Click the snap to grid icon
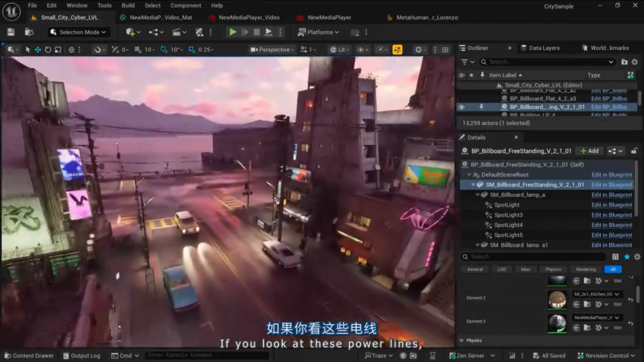644x362 pixels. [138, 49]
